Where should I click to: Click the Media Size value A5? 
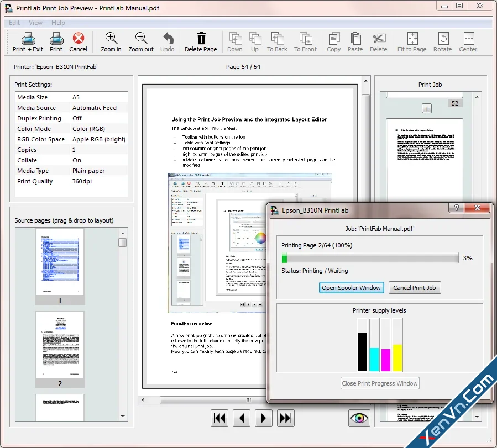[76, 97]
